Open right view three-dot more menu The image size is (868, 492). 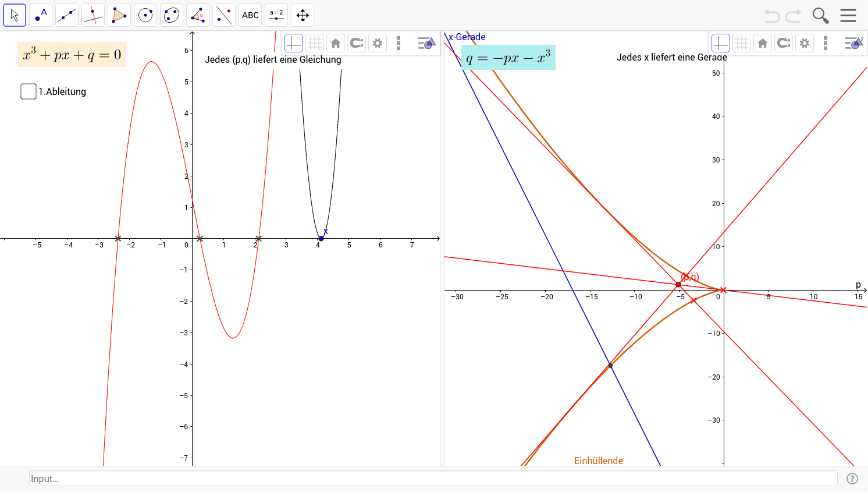tap(826, 43)
